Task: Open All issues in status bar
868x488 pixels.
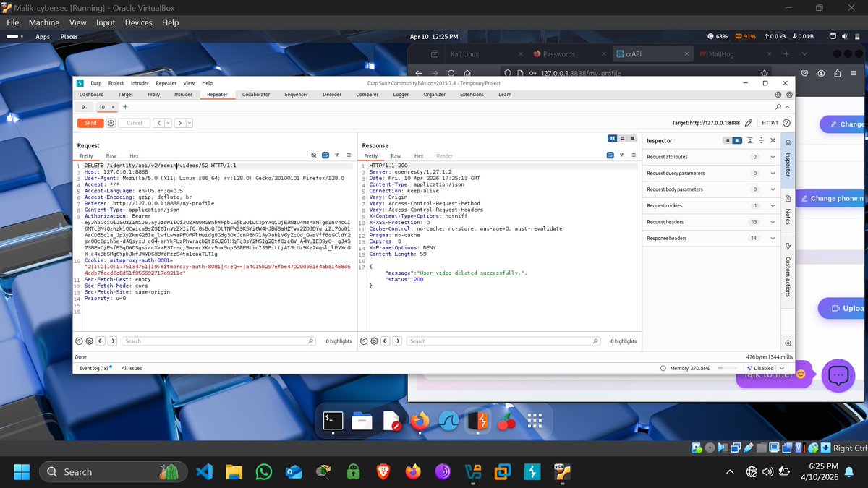Action: click(x=132, y=368)
